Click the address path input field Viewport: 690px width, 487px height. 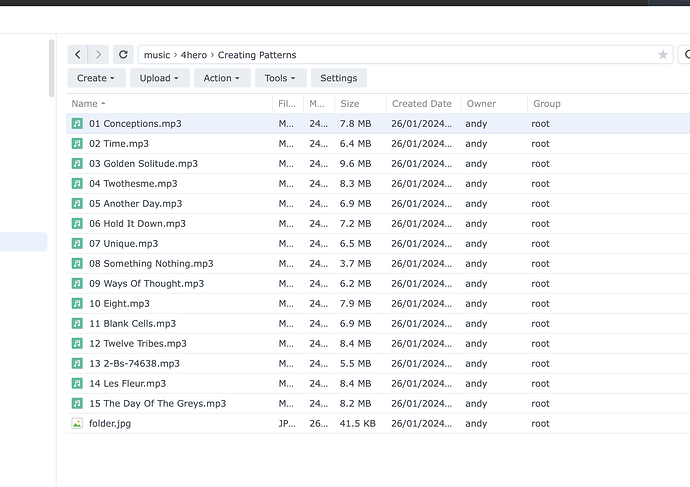(x=405, y=55)
